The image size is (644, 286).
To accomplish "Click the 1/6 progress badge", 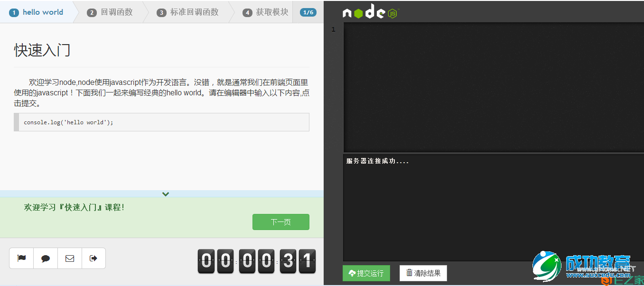I will pos(308,12).
